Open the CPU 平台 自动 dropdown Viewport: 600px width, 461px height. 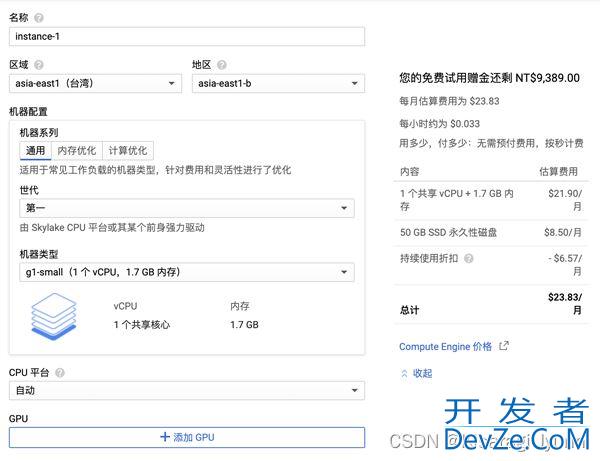tap(187, 391)
